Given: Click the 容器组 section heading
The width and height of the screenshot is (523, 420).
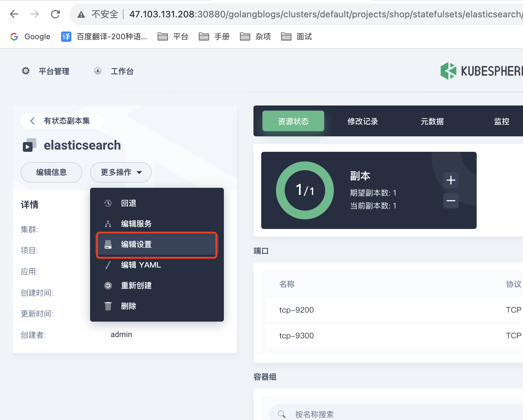Looking at the screenshot, I should pyautogui.click(x=265, y=377).
